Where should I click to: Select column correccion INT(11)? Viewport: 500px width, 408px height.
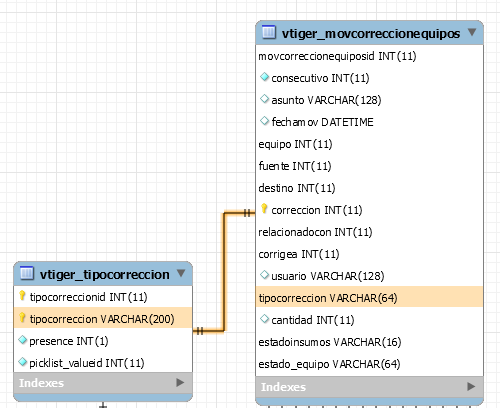pyautogui.click(x=369, y=210)
